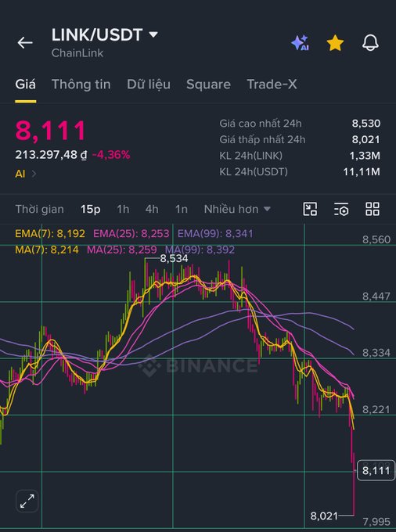396x532 pixels.
Task: Switch to the Giá tab
Action: (26, 84)
